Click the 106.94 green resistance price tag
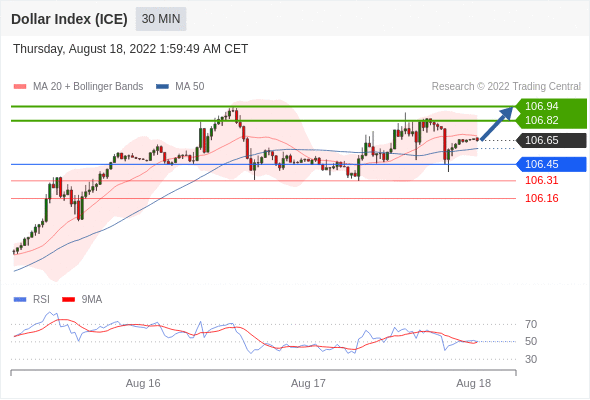This screenshot has width=590, height=400. (541, 106)
